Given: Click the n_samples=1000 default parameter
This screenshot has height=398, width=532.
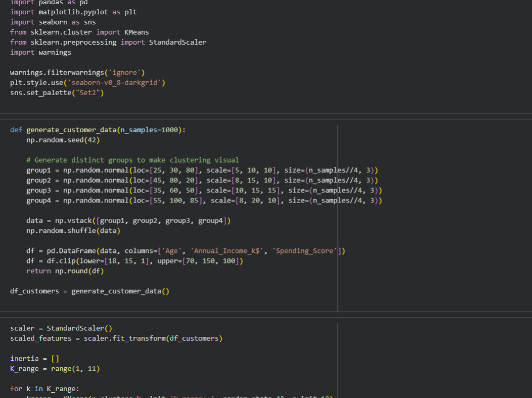Looking at the screenshot, I should 149,130.
